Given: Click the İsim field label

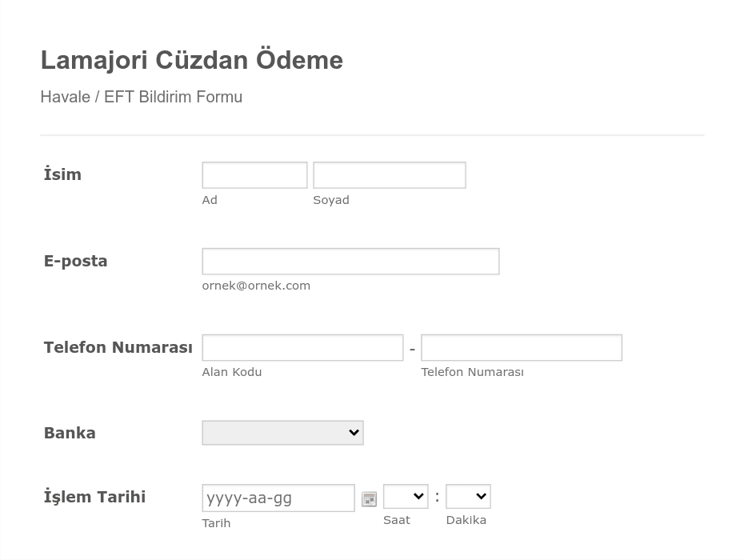Looking at the screenshot, I should pyautogui.click(x=62, y=174).
